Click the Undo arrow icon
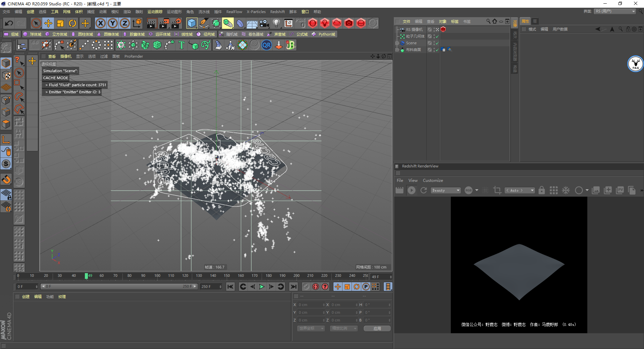Screen dimensions: 644x349 (x=9, y=23)
